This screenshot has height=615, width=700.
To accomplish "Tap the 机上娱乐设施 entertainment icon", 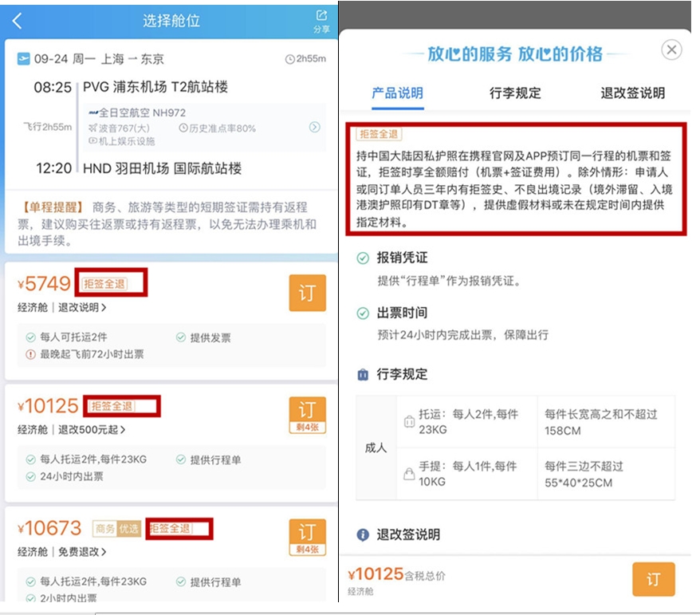I will coord(92,141).
